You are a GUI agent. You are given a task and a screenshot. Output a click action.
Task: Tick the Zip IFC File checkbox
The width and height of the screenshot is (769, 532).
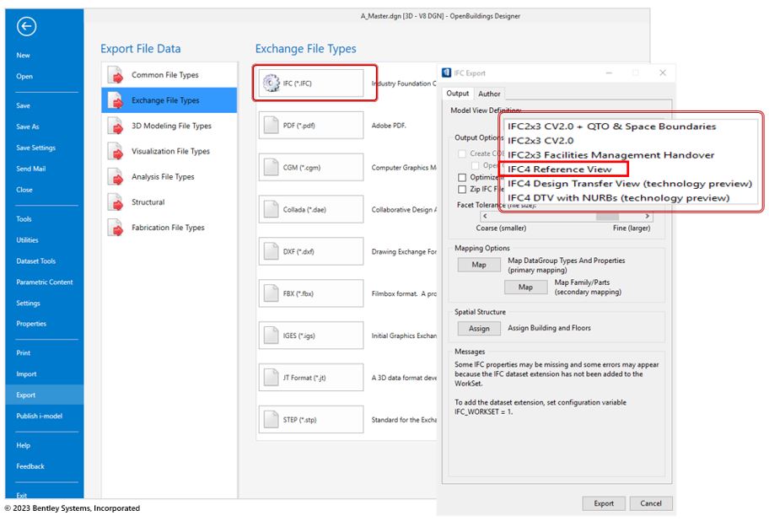click(x=462, y=190)
